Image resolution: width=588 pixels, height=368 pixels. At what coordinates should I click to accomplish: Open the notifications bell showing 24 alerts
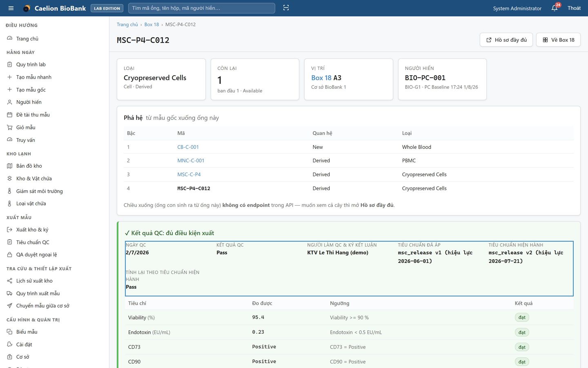[555, 8]
